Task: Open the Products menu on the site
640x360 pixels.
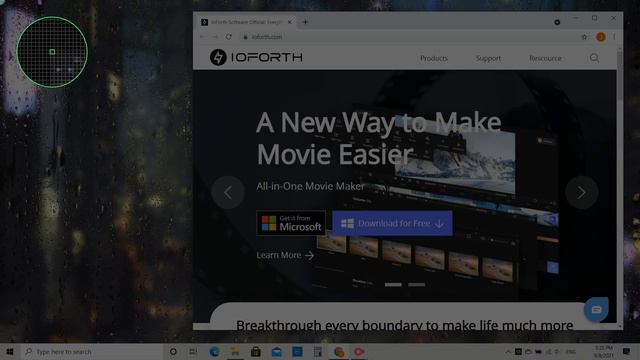Action: (434, 58)
